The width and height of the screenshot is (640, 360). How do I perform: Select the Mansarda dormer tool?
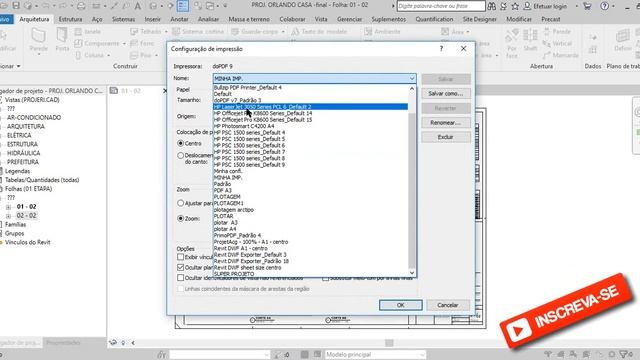pyautogui.click(x=560, y=55)
